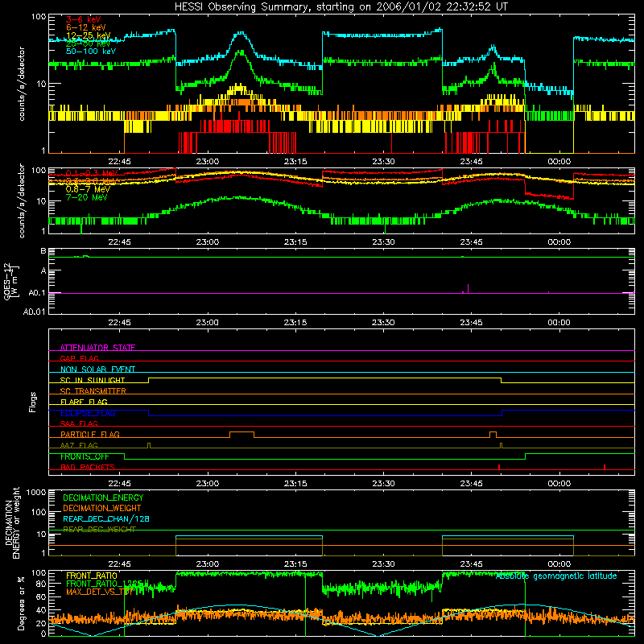Select the FLARE_FLAG label
644x644 pixels.
(84, 402)
